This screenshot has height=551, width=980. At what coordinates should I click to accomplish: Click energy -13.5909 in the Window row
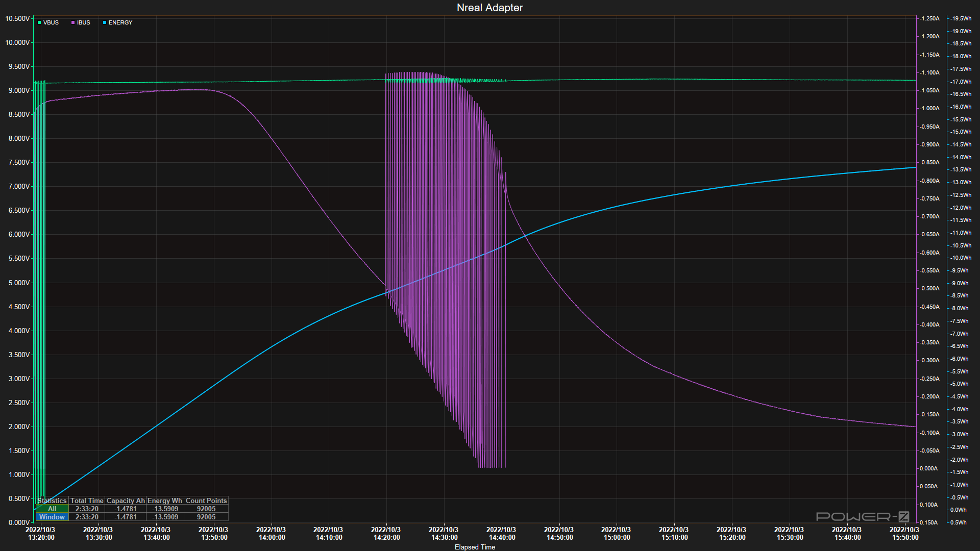click(x=165, y=517)
